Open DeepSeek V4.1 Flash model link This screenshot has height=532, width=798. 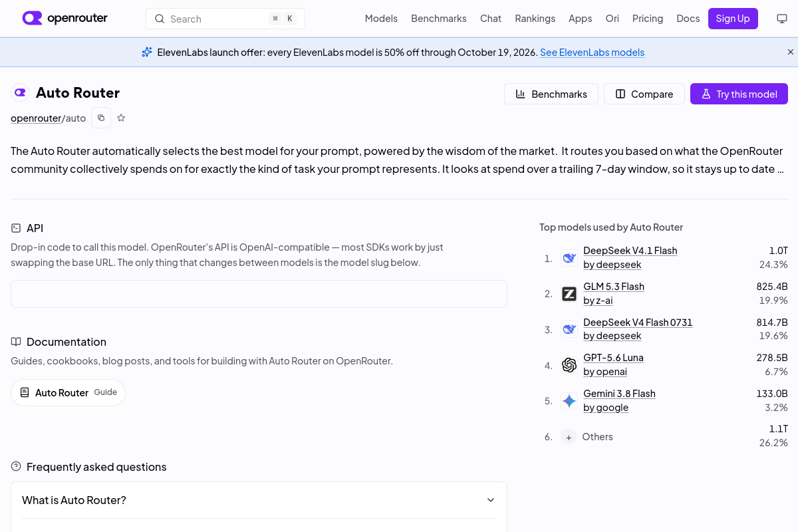pos(630,251)
